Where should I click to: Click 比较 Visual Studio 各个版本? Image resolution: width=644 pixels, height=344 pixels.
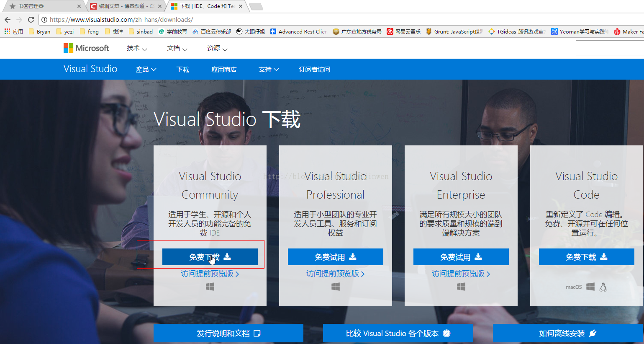click(x=398, y=334)
